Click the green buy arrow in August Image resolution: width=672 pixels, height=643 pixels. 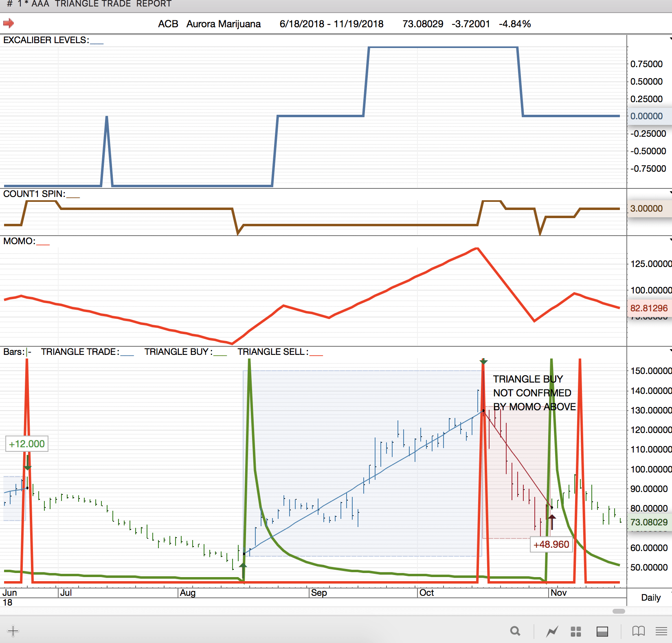click(x=243, y=565)
